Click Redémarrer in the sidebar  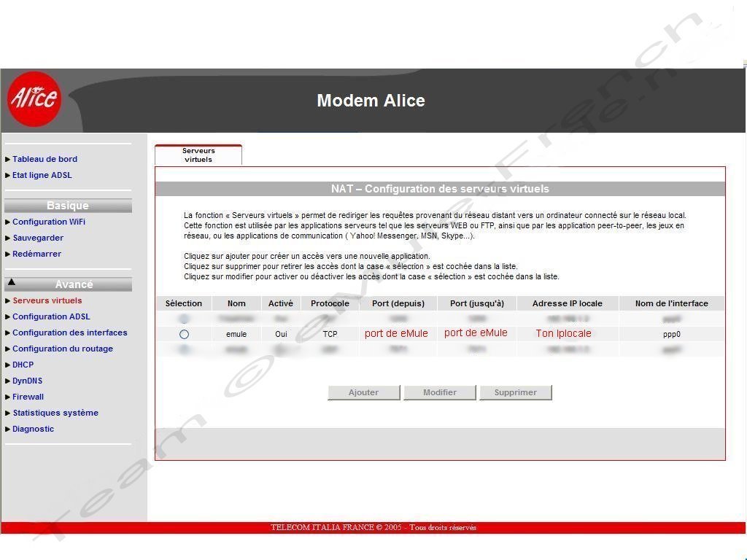[x=36, y=254]
